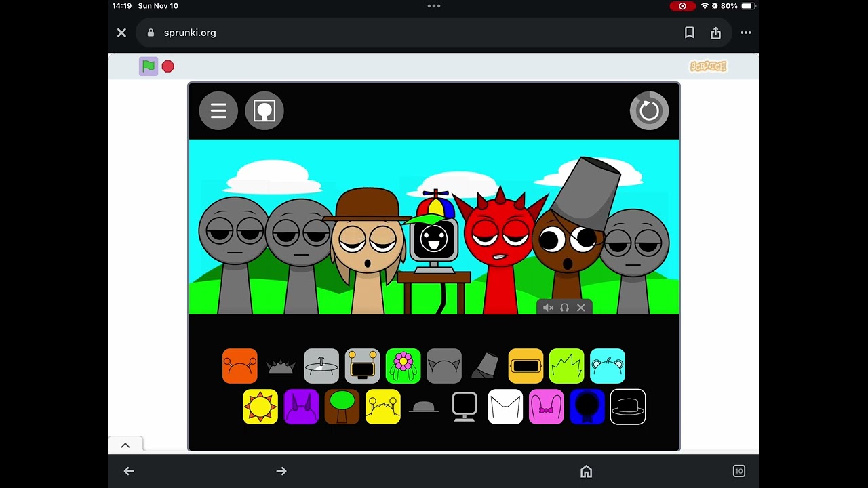This screenshot has height=488, width=868.
Task: Tap the three-dot multitasking control at top
Action: pyautogui.click(x=434, y=6)
